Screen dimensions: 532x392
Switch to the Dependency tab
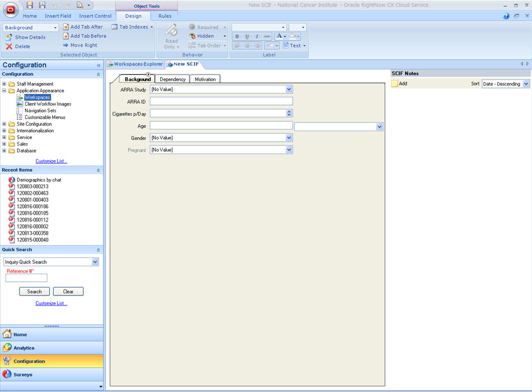pyautogui.click(x=173, y=80)
